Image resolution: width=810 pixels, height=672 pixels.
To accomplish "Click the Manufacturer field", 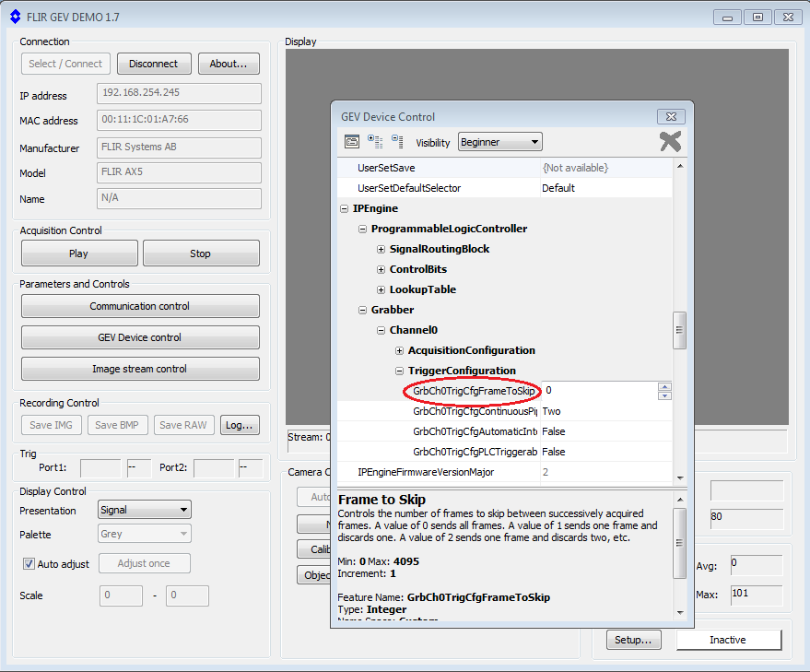I will (x=179, y=147).
